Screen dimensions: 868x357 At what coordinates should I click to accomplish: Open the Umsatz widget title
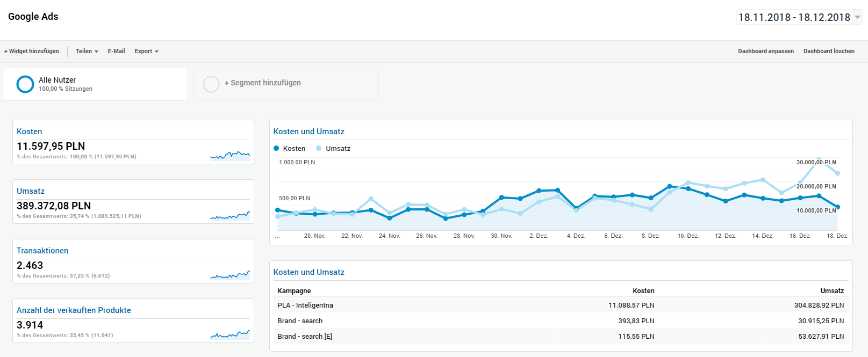click(x=31, y=191)
